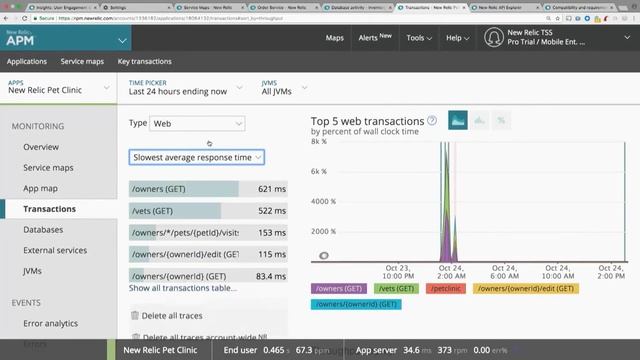Select the area chart view icon
The image size is (640, 360).
click(458, 120)
